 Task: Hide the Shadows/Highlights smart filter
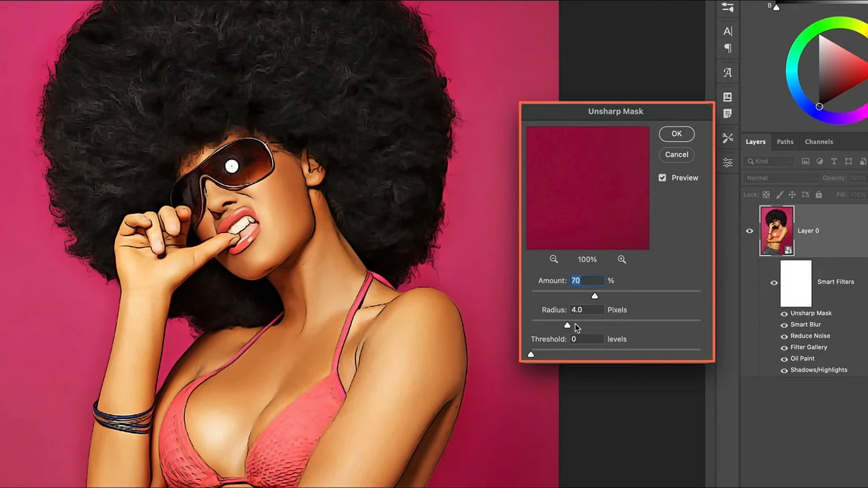784,371
